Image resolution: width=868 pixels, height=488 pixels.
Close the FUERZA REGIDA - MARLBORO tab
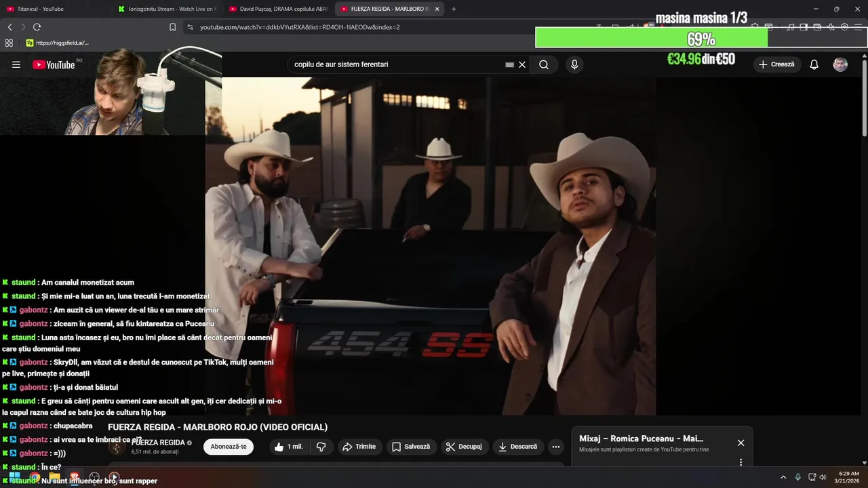437,9
